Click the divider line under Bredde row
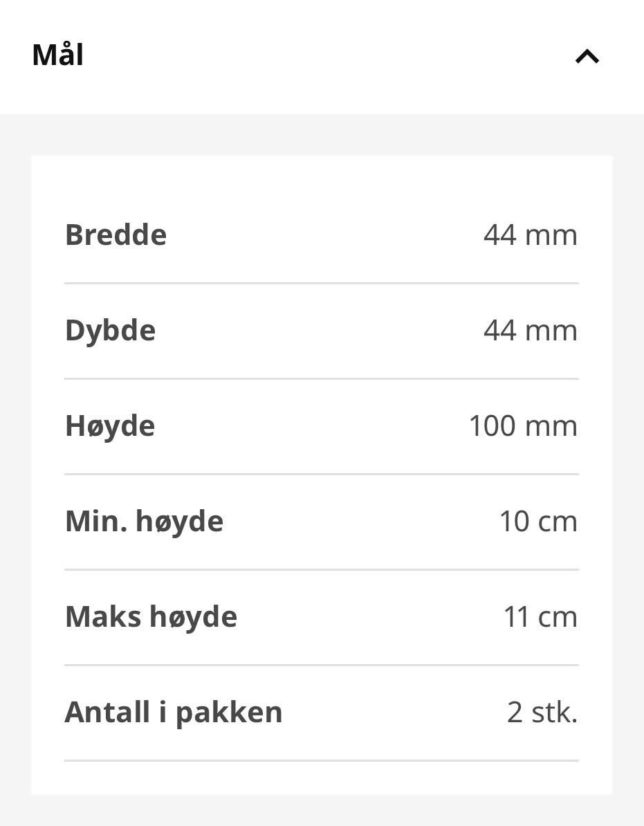Screen dimensions: 644x826 click(x=322, y=283)
